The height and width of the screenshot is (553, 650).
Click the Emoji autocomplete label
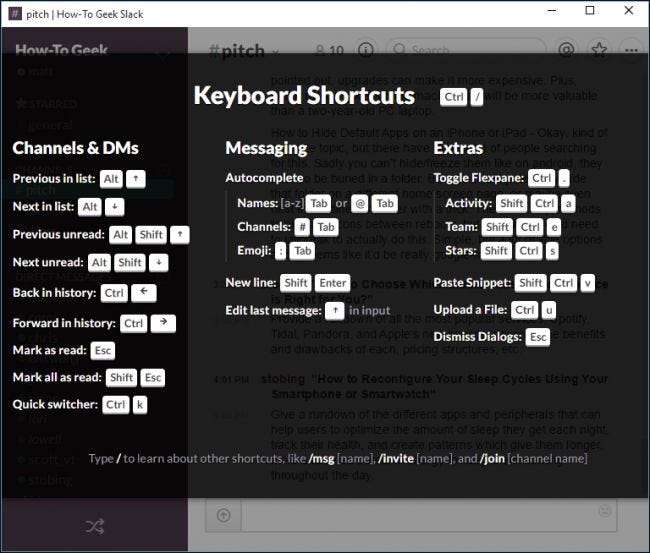tap(254, 250)
